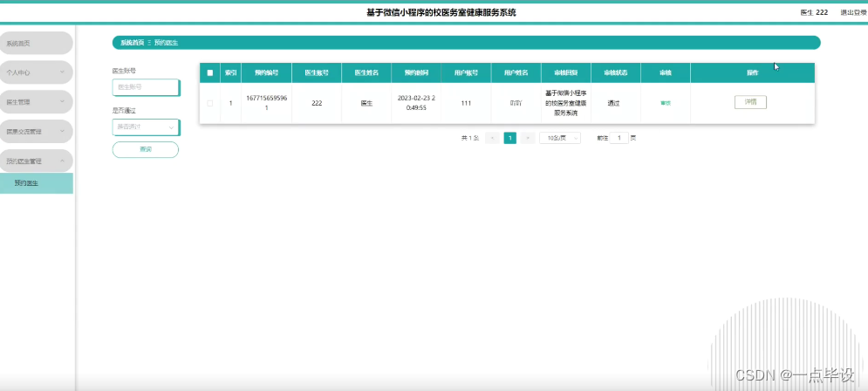868x391 pixels.
Task: Click the 审核回复 cell text in row 1
Action: (566, 103)
